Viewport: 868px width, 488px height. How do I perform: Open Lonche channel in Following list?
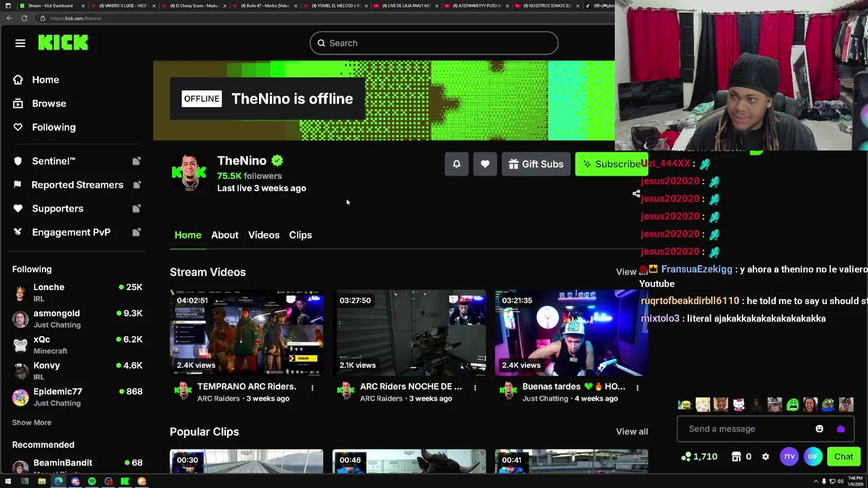click(x=77, y=292)
